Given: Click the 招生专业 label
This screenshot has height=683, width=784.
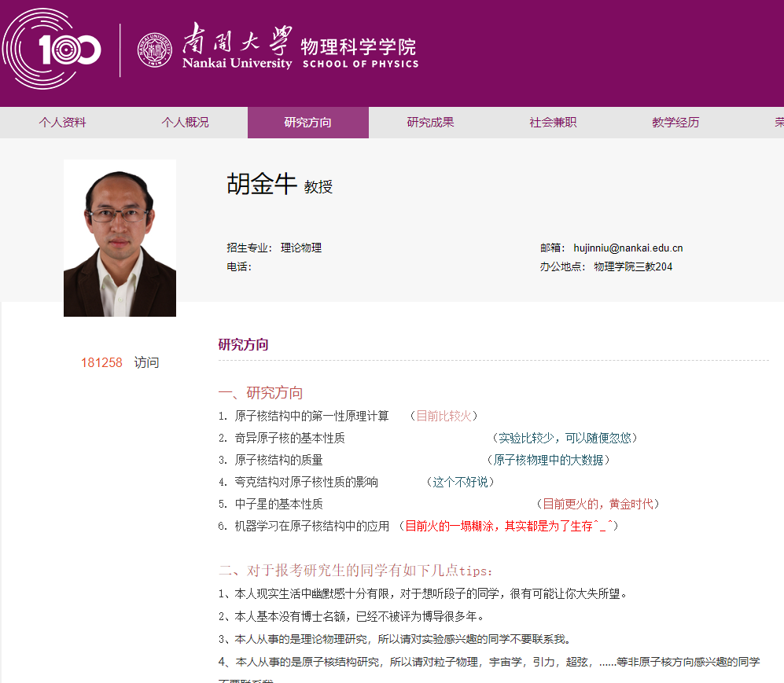Looking at the screenshot, I should tap(249, 248).
